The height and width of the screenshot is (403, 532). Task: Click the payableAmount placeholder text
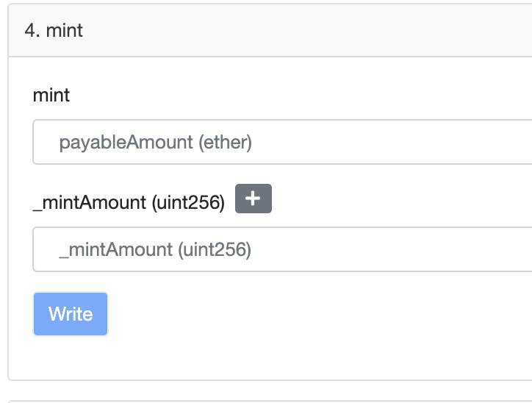tap(156, 142)
